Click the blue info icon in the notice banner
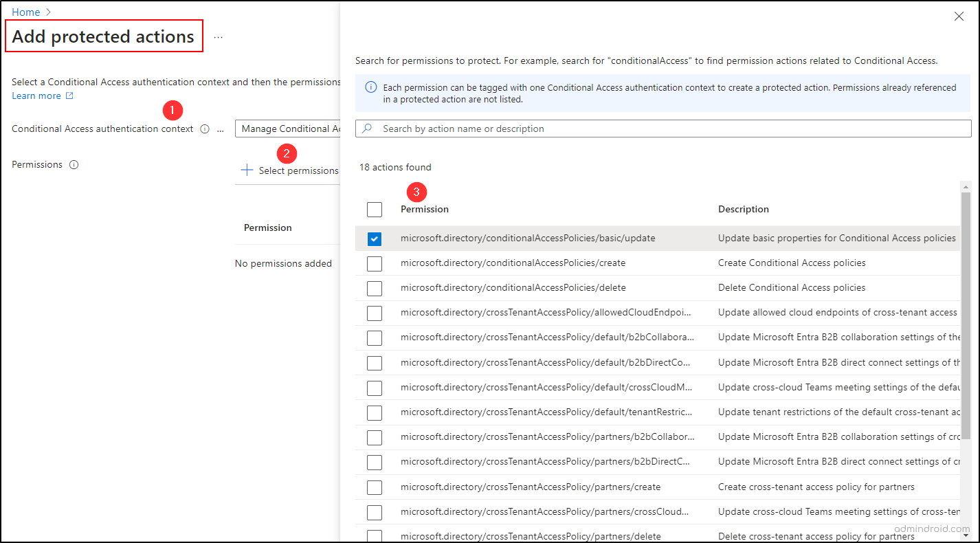 (x=371, y=87)
